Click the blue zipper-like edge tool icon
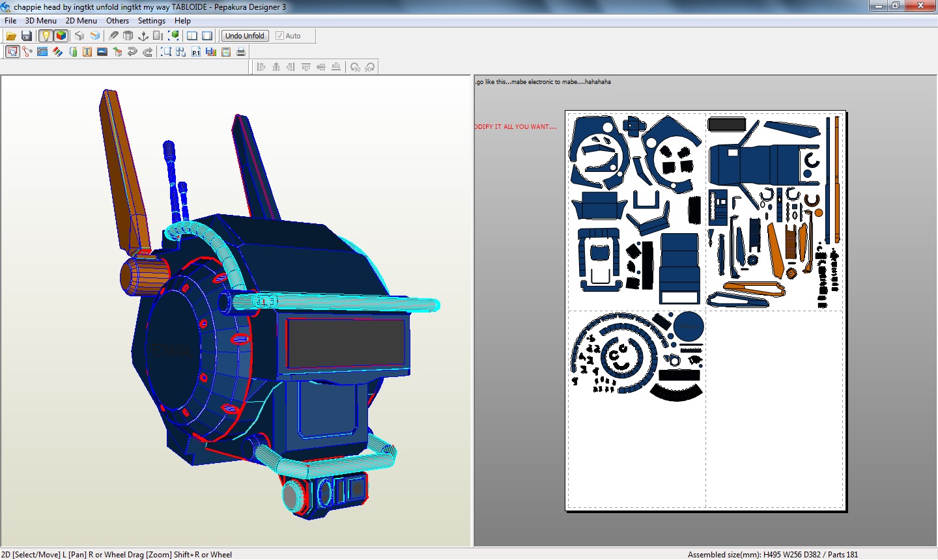Image resolution: width=938 pixels, height=560 pixels. (x=42, y=51)
